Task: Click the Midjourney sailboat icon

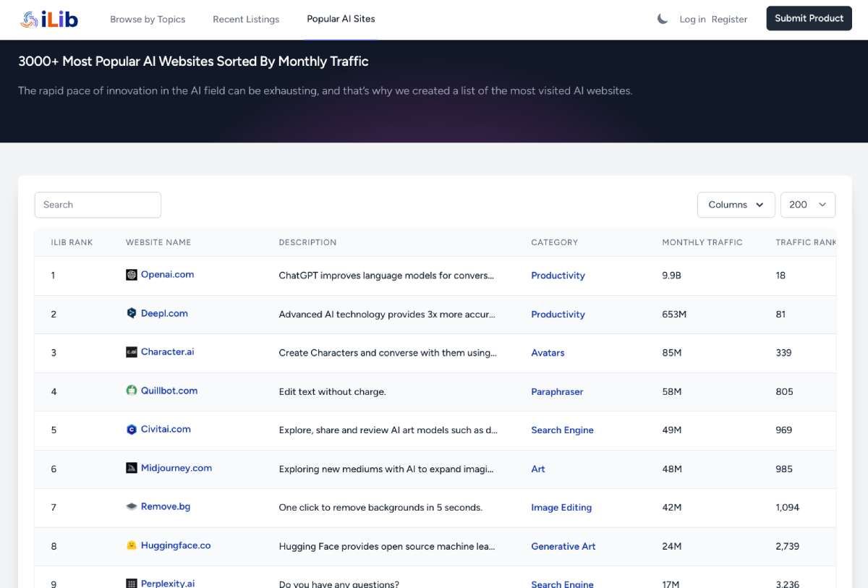Action: (133, 468)
